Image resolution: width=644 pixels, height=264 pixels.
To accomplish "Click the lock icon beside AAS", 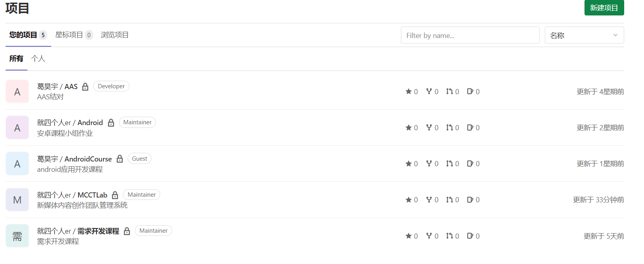I will coord(85,87).
